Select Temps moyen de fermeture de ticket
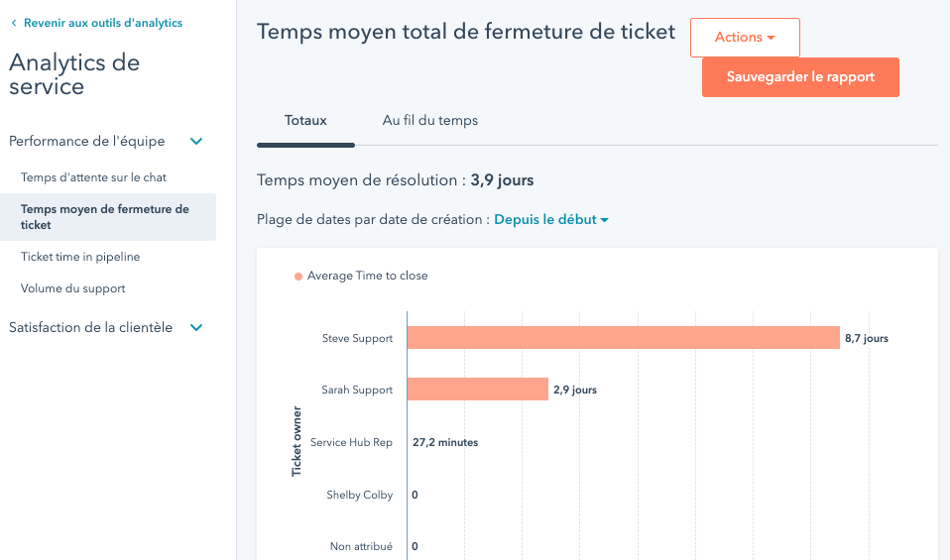 [x=105, y=217]
